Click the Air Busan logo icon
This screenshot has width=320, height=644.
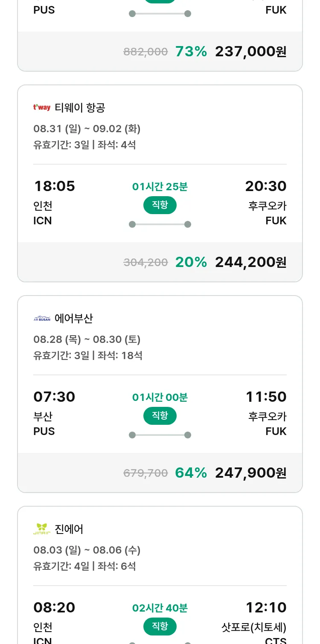point(42,319)
